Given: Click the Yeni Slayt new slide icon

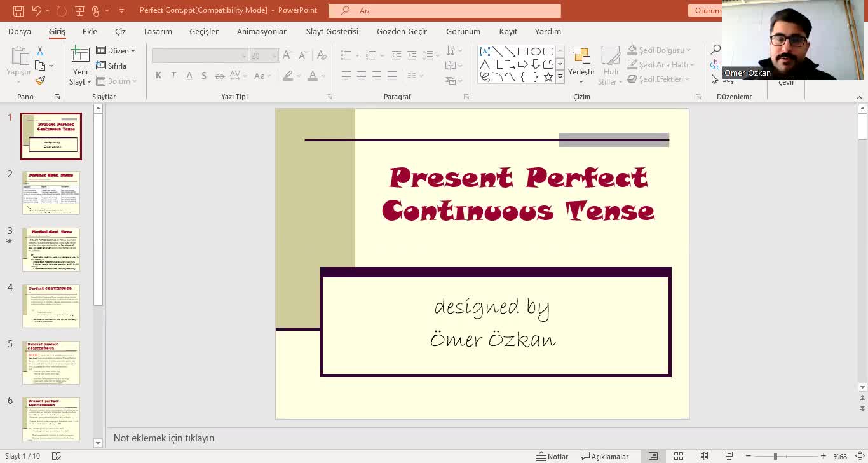Looking at the screenshot, I should [80, 55].
